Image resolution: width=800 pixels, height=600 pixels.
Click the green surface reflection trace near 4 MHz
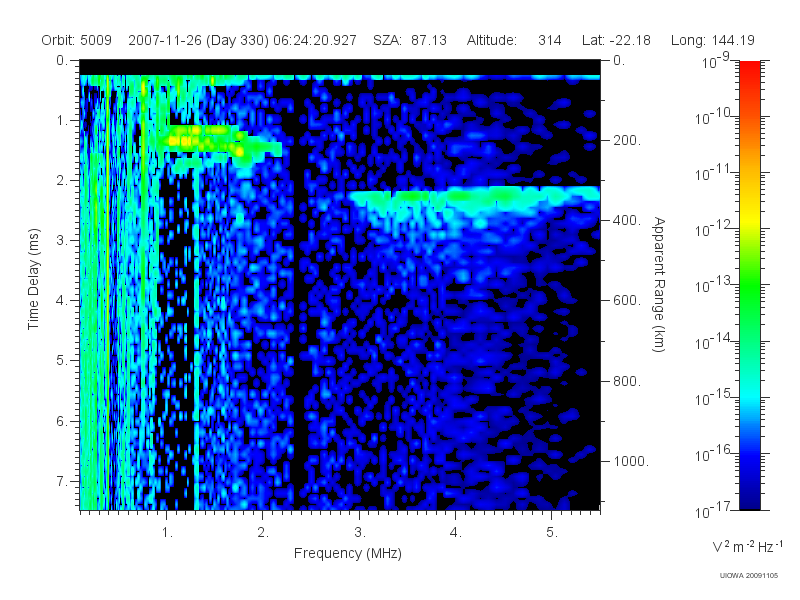tap(474, 197)
